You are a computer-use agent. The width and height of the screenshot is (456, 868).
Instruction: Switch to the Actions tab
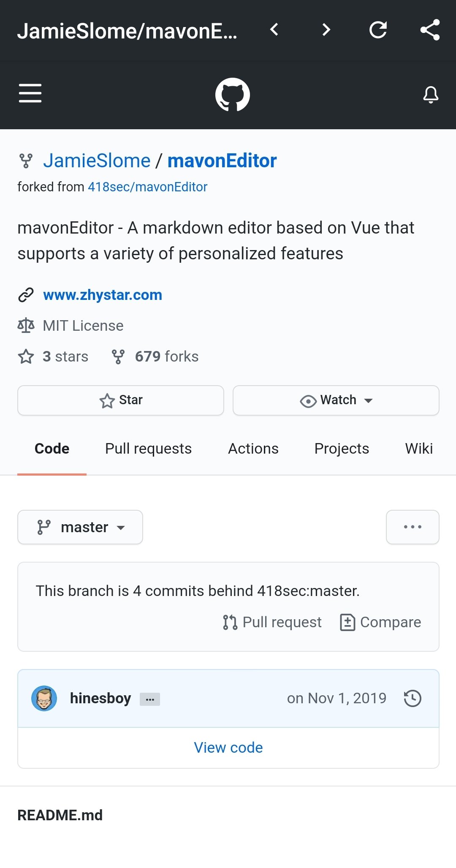253,449
